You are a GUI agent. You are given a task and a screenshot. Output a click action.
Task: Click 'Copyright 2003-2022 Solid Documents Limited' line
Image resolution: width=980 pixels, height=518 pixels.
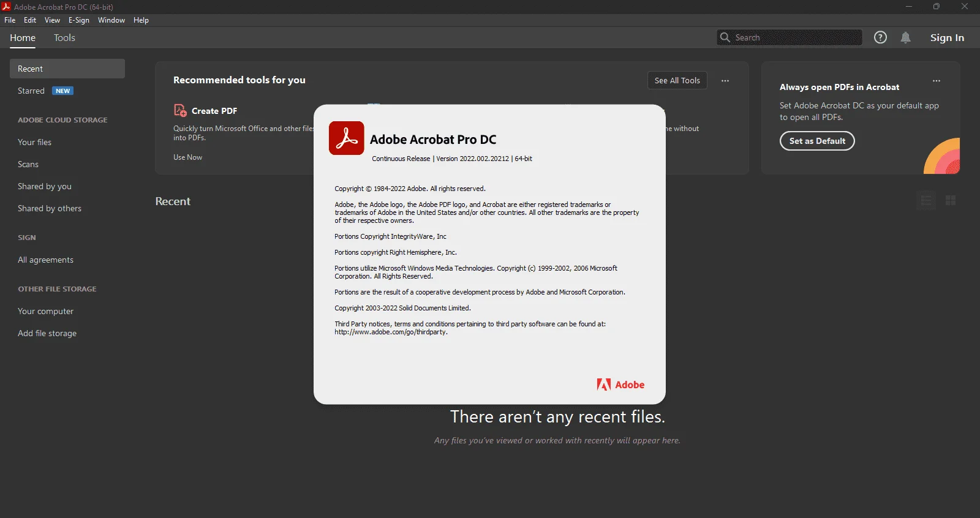tap(402, 308)
